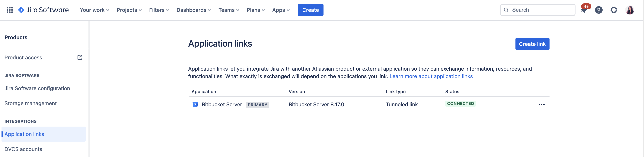Viewport: 644px width, 157px height.
Task: Open the user profile avatar
Action: click(630, 10)
